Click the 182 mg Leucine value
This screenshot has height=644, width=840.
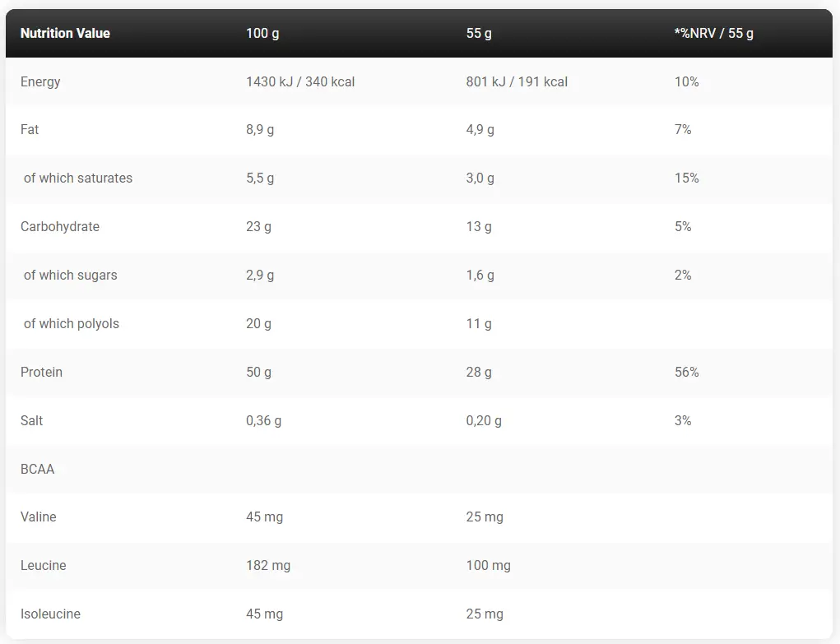268,565
